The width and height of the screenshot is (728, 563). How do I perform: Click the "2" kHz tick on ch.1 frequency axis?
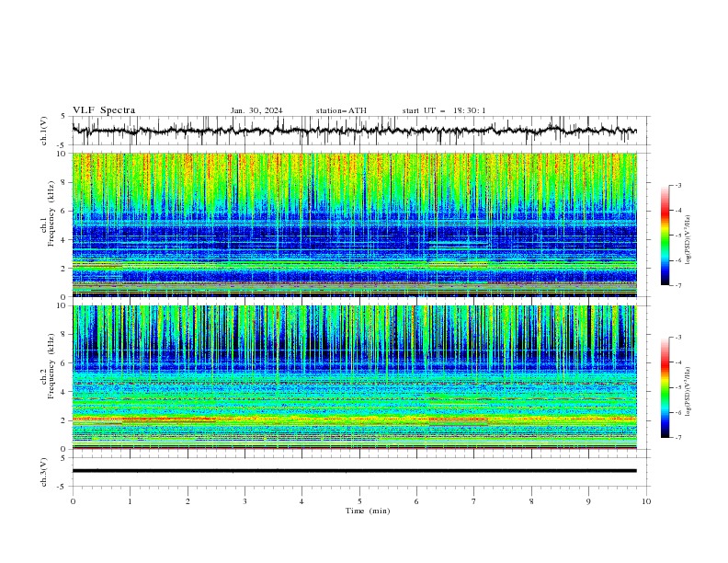click(65, 269)
